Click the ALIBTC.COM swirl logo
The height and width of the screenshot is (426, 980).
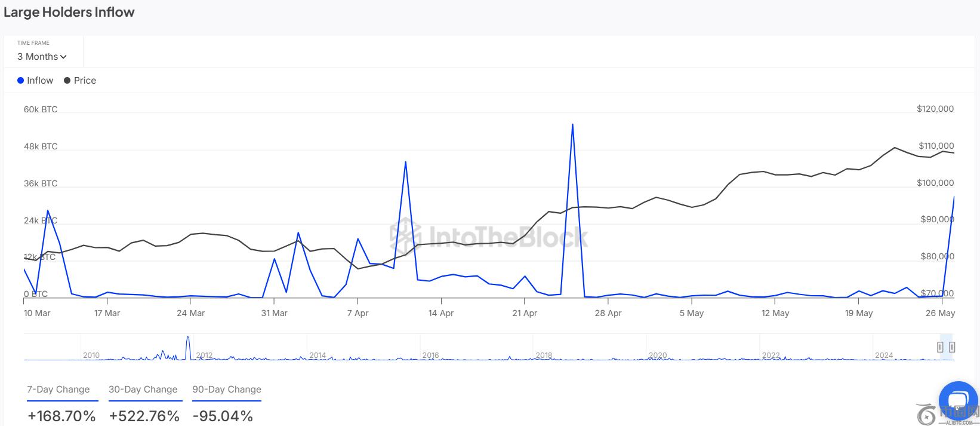[926, 415]
